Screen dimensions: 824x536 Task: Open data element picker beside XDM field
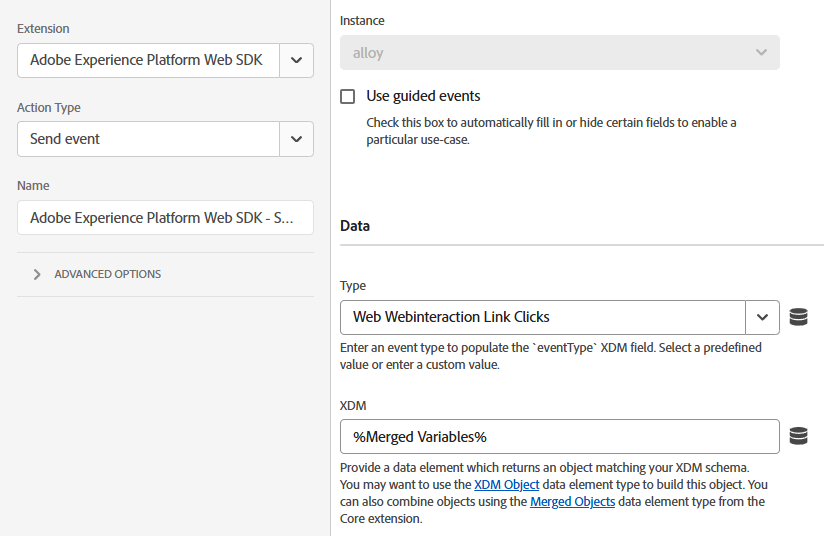click(x=798, y=436)
